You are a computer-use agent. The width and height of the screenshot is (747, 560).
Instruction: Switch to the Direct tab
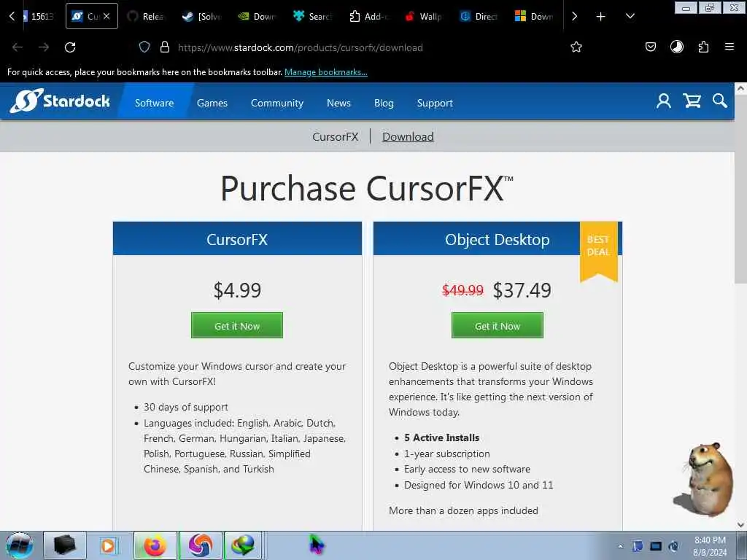coord(479,16)
